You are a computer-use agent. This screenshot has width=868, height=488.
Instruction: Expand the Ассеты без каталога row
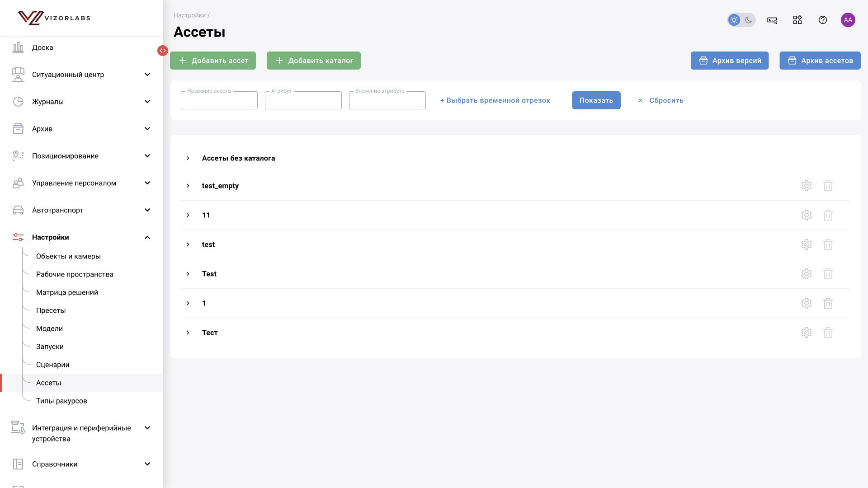coord(188,158)
